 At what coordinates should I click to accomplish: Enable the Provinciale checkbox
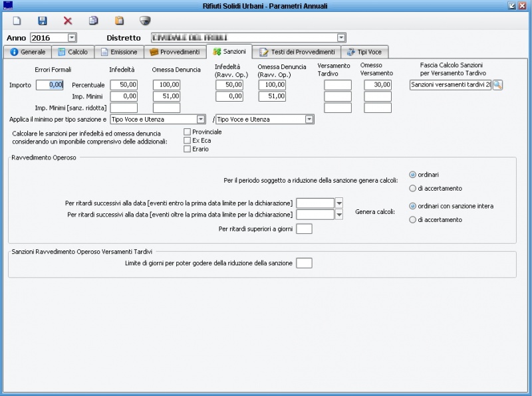(187, 132)
